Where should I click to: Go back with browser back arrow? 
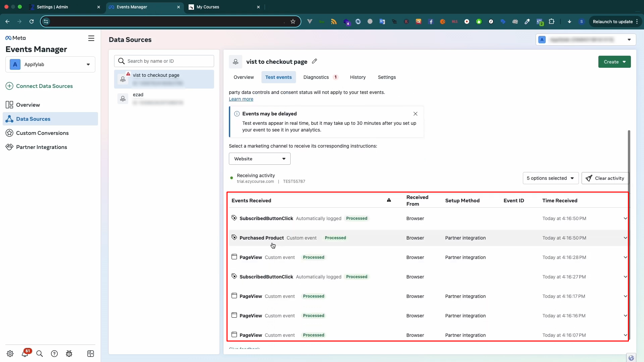pos(7,21)
